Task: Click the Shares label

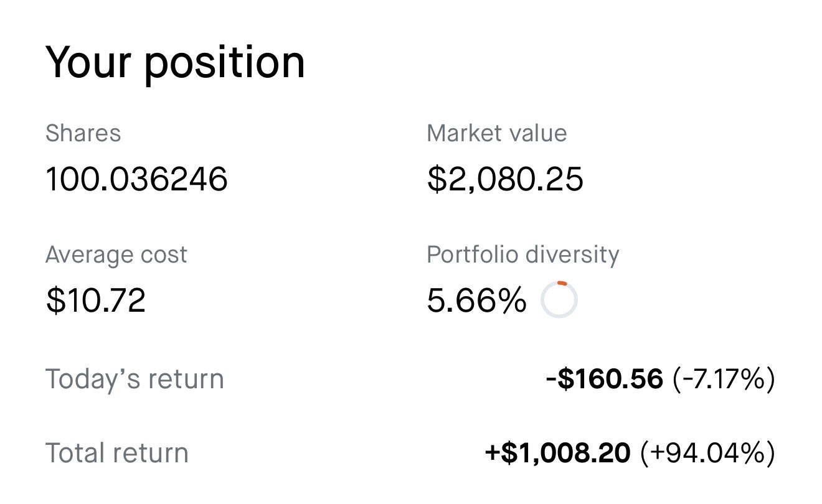Action: 83,133
